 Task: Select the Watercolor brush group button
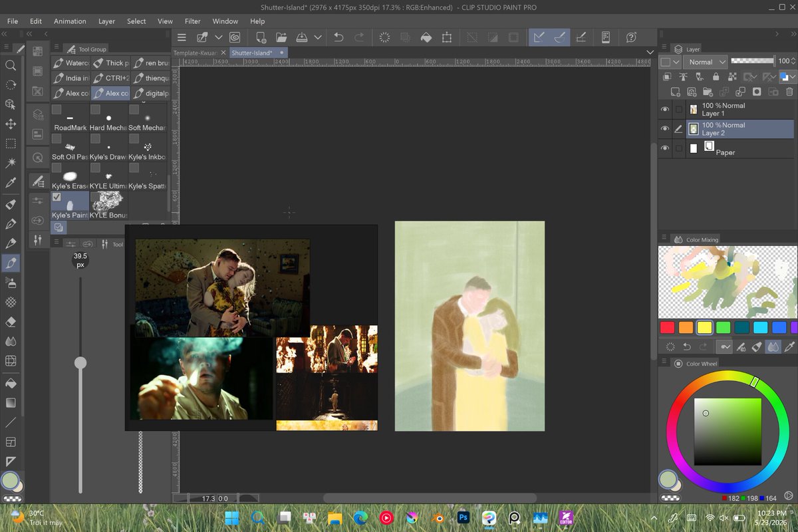(70, 63)
